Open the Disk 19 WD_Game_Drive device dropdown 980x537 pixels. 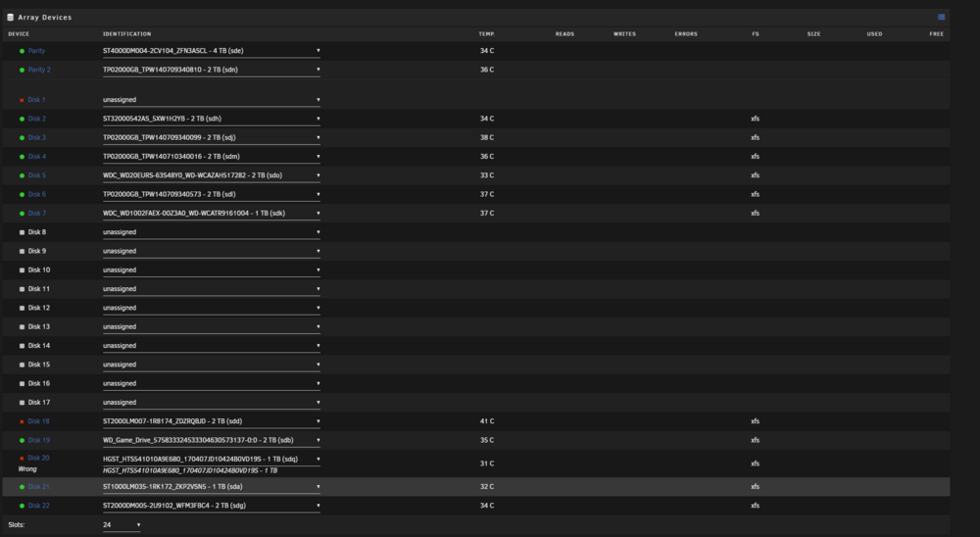(x=212, y=440)
